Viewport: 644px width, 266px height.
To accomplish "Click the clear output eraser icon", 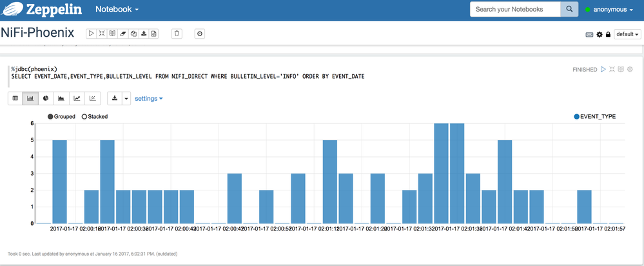I will pos(122,34).
